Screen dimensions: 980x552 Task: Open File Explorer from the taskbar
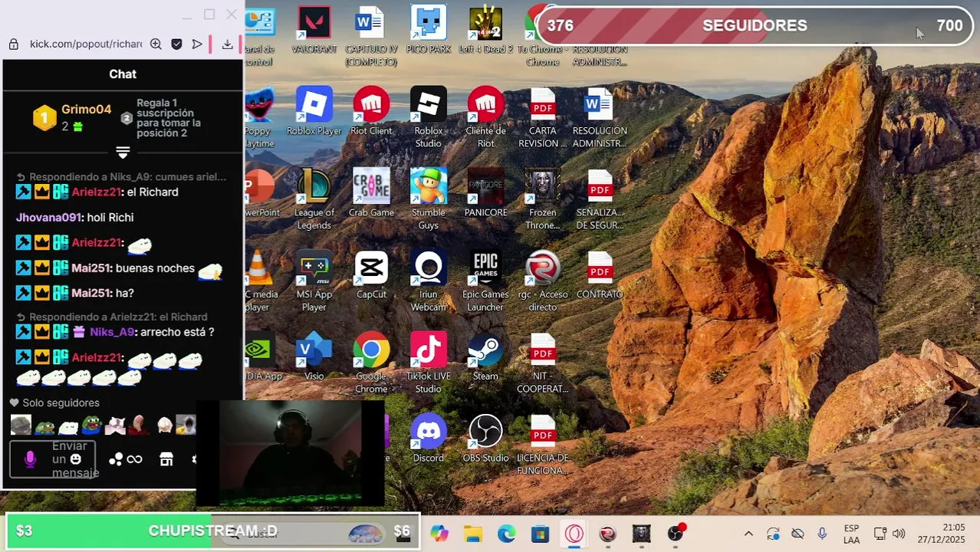(x=473, y=534)
